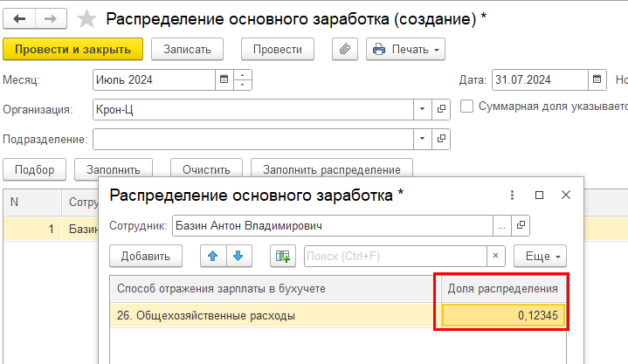Open the Сотрудник employee card icon
Image resolution: width=628 pixels, height=364 pixels.
521,225
